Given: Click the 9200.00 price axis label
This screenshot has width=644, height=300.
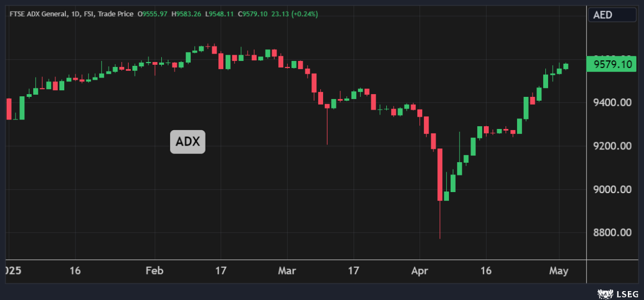Looking at the screenshot, I should [x=612, y=146].
